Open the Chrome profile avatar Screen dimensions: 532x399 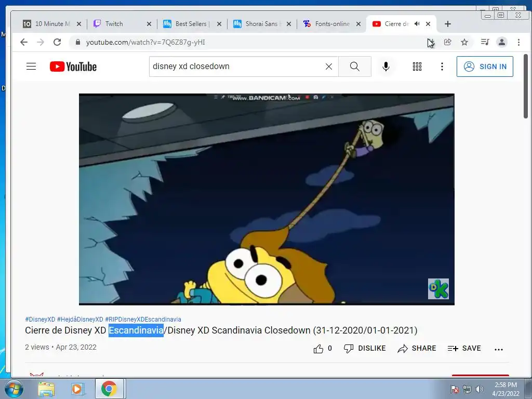501,42
